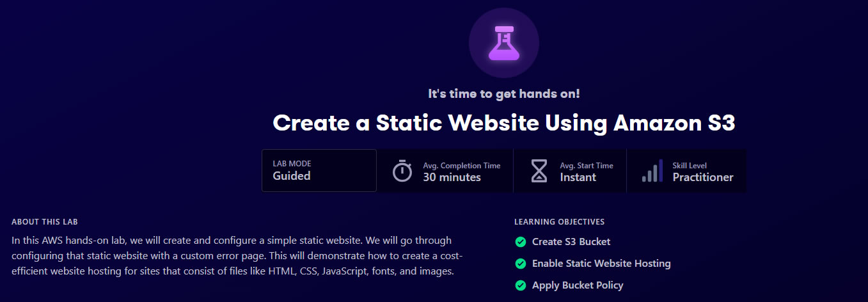
Task: Click the text It's time to get hands on!
Action: [x=504, y=94]
